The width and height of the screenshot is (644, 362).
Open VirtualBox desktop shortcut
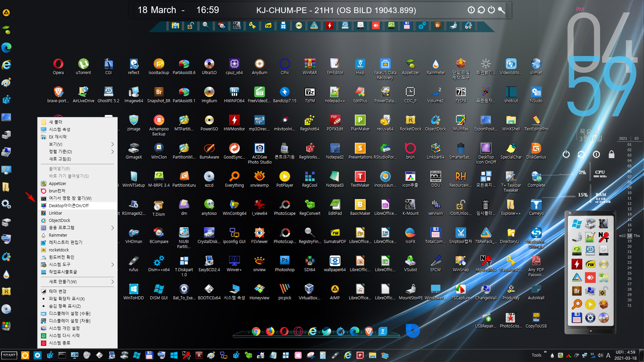click(309, 292)
